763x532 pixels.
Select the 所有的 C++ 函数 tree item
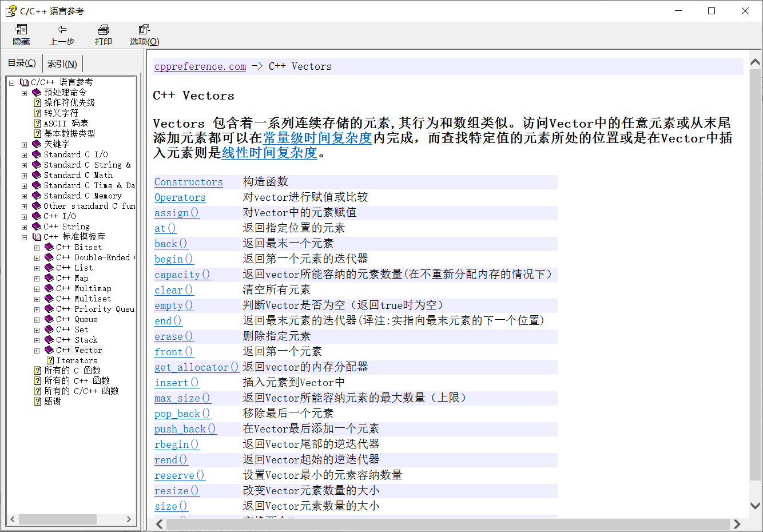pyautogui.click(x=77, y=381)
